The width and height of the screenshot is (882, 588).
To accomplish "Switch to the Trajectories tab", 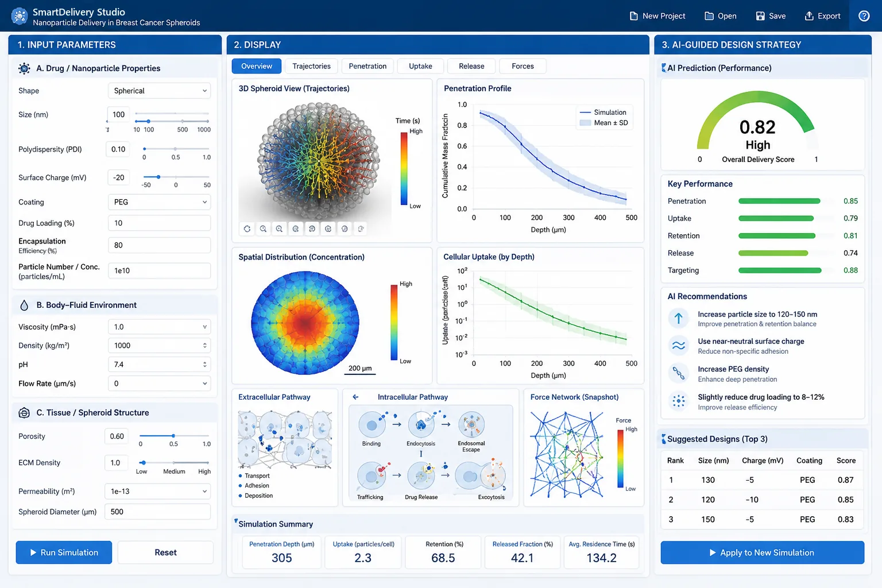I will tap(311, 66).
